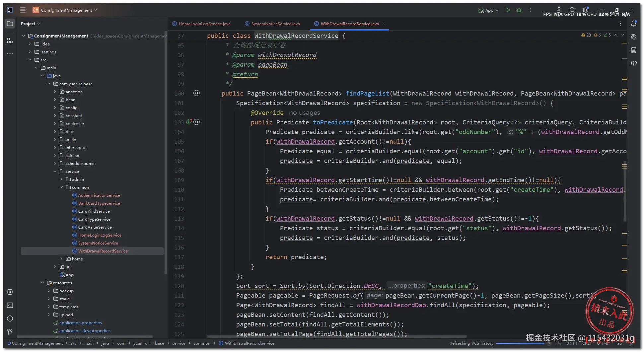Image resolution: width=644 pixels, height=352 pixels.
Task: Open the code-with-me account icon
Action: tap(559, 10)
